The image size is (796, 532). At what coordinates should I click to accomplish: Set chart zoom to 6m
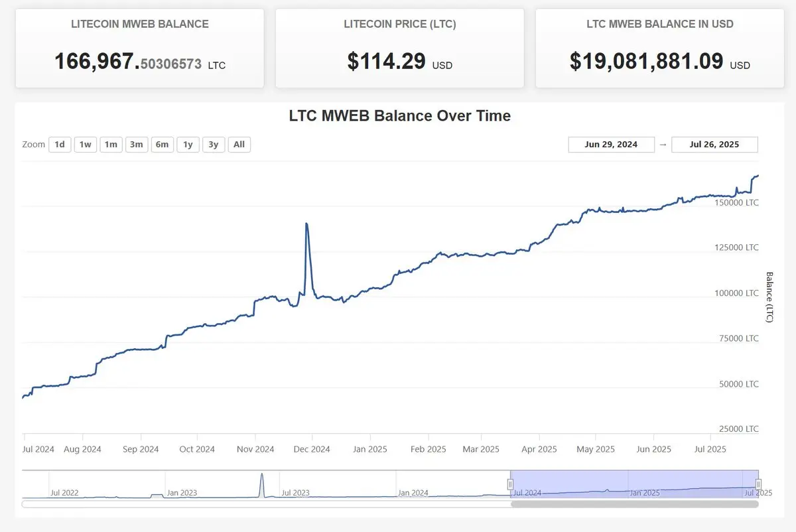162,145
